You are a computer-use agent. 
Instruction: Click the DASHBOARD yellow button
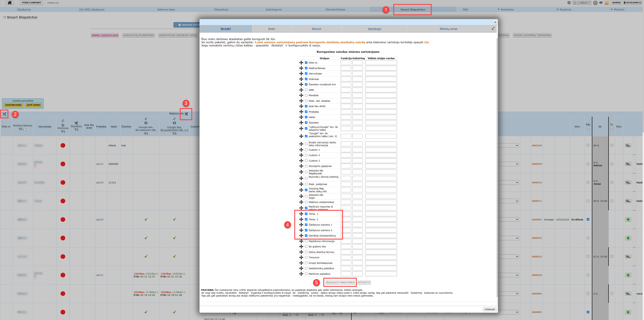click(13, 105)
